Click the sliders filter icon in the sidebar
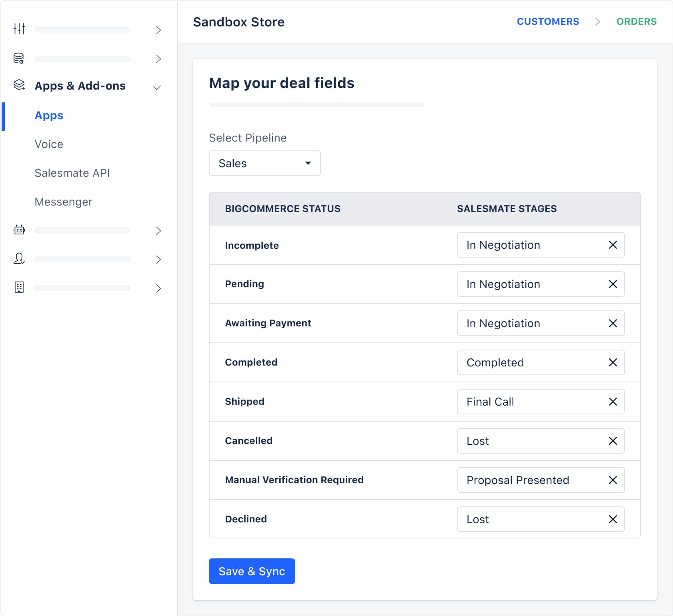The width and height of the screenshot is (673, 616). coord(19,29)
